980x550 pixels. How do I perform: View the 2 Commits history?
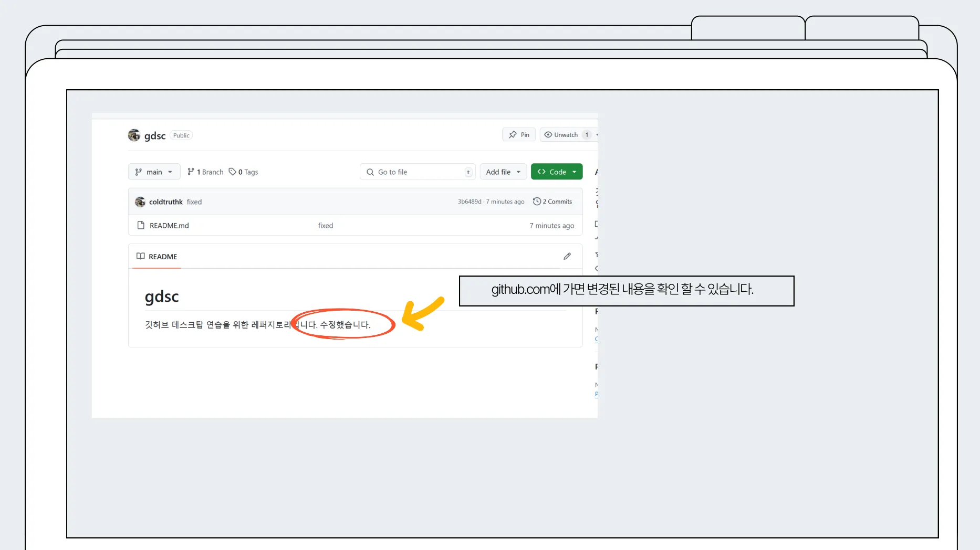click(x=552, y=202)
